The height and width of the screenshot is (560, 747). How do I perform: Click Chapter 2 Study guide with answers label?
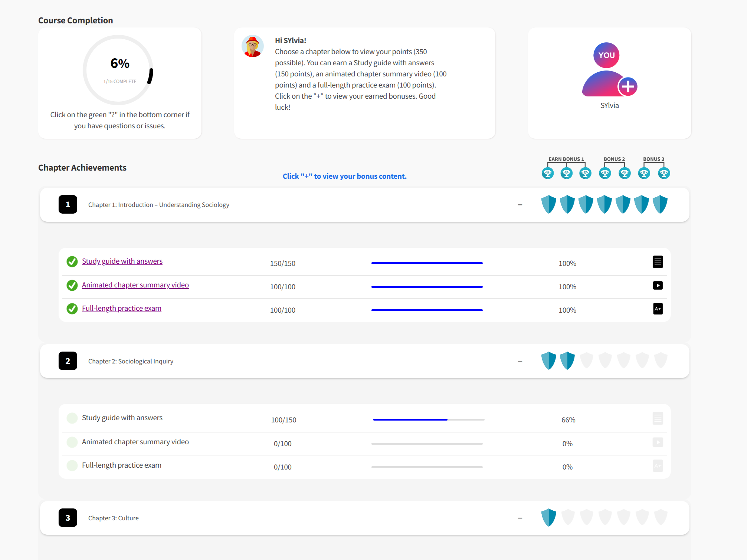(x=122, y=418)
